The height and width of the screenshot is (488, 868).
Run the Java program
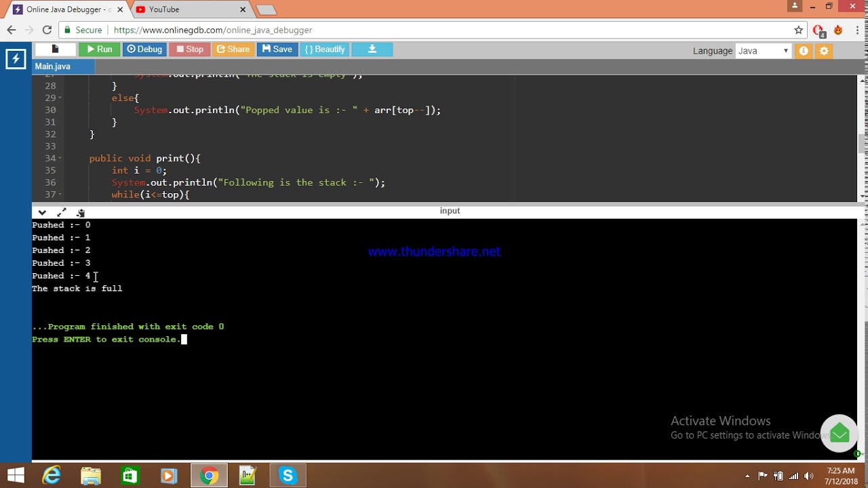click(99, 49)
